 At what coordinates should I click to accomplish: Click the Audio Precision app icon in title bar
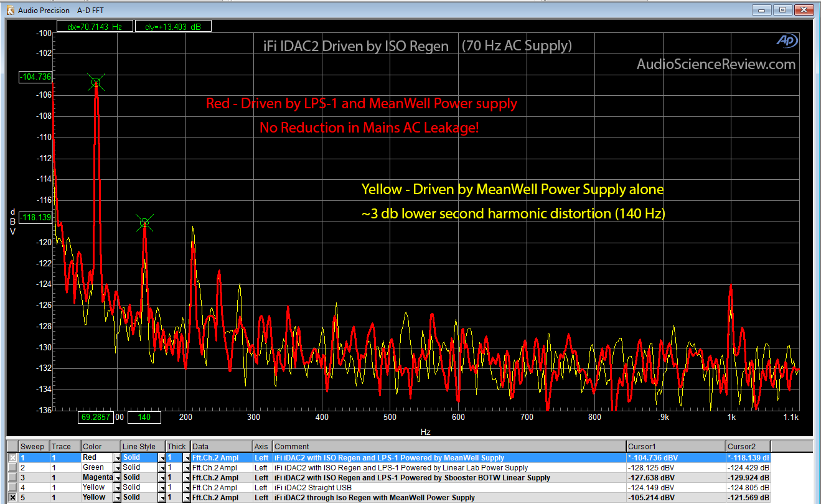10,10
